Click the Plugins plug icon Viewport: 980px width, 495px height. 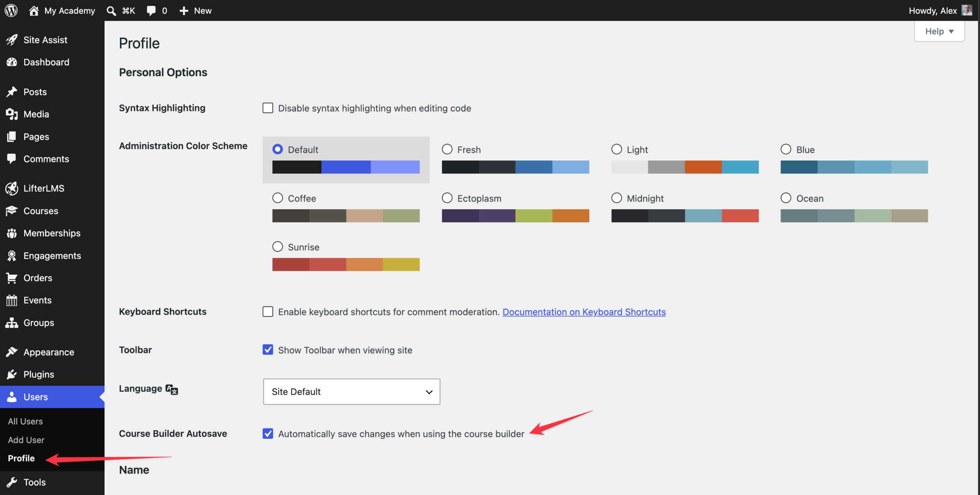point(12,374)
